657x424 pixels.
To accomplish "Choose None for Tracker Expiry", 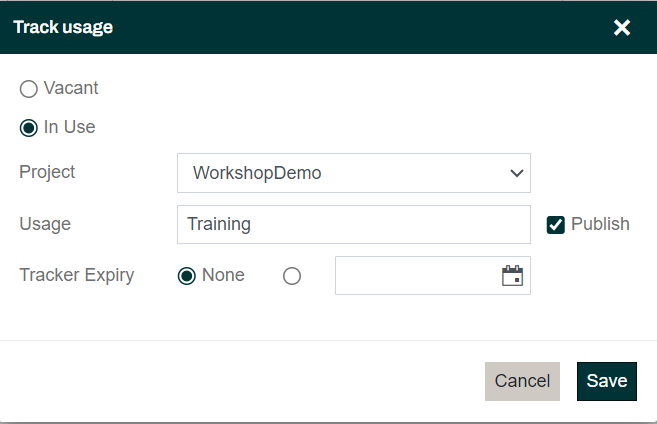I will [186, 276].
